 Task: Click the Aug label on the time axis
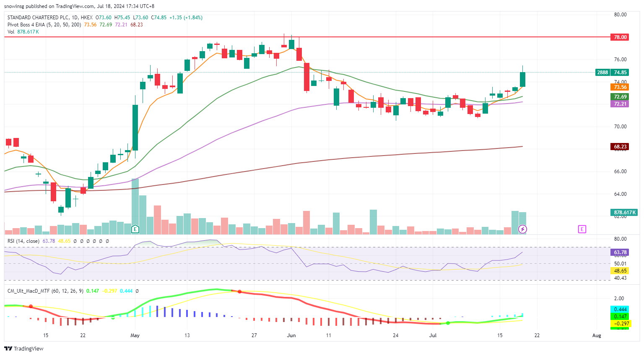[x=597, y=335]
